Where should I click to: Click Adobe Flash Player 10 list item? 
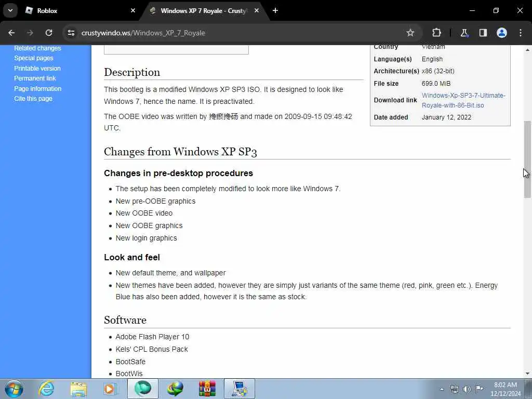(x=152, y=337)
